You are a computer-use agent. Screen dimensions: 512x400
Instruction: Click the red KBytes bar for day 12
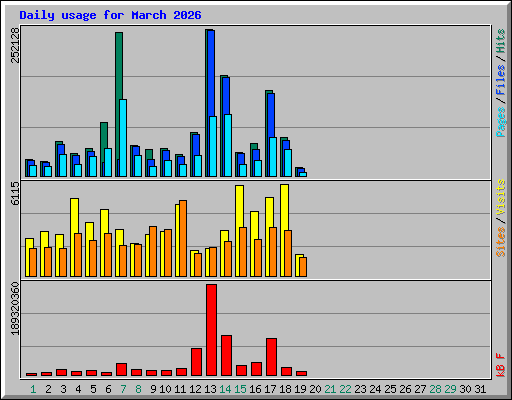pyautogui.click(x=196, y=362)
